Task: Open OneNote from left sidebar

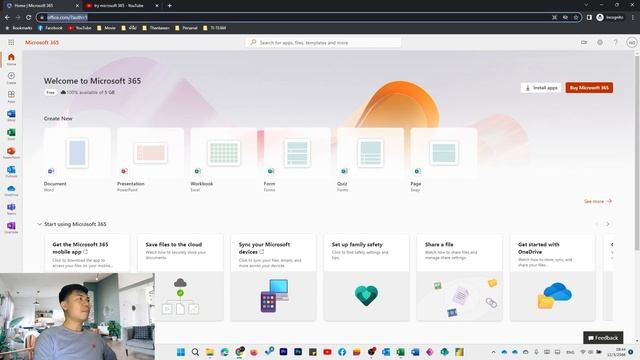Action: pyautogui.click(x=11, y=228)
